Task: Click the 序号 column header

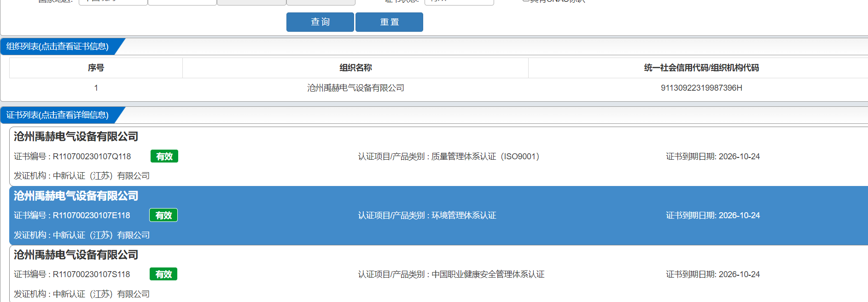Action: [96, 68]
